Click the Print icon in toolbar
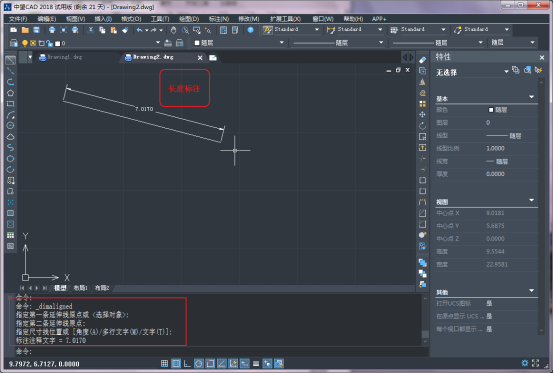The image size is (554, 374). [52, 30]
